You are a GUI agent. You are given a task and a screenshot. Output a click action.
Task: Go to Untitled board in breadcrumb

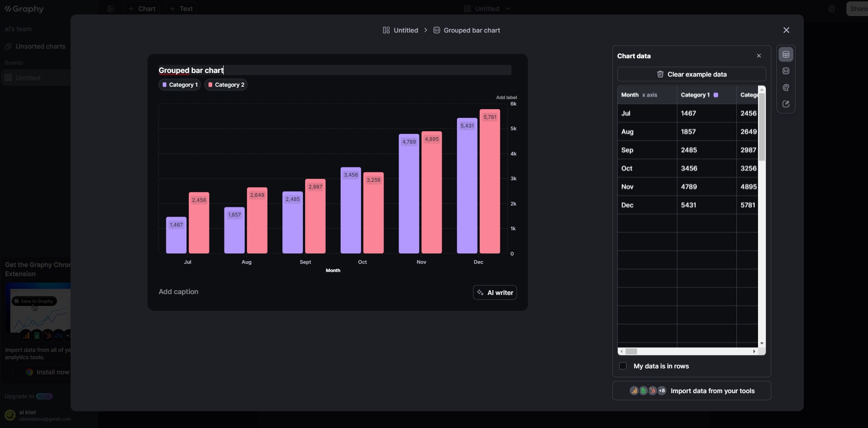point(406,30)
